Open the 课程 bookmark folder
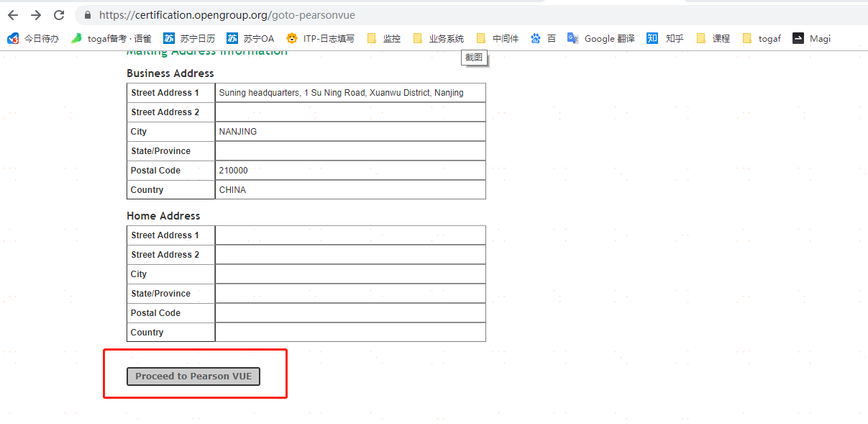 click(713, 39)
